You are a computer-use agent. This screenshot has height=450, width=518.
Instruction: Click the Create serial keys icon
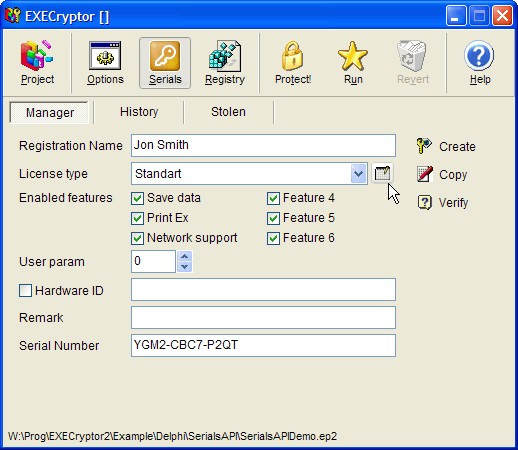point(424,146)
